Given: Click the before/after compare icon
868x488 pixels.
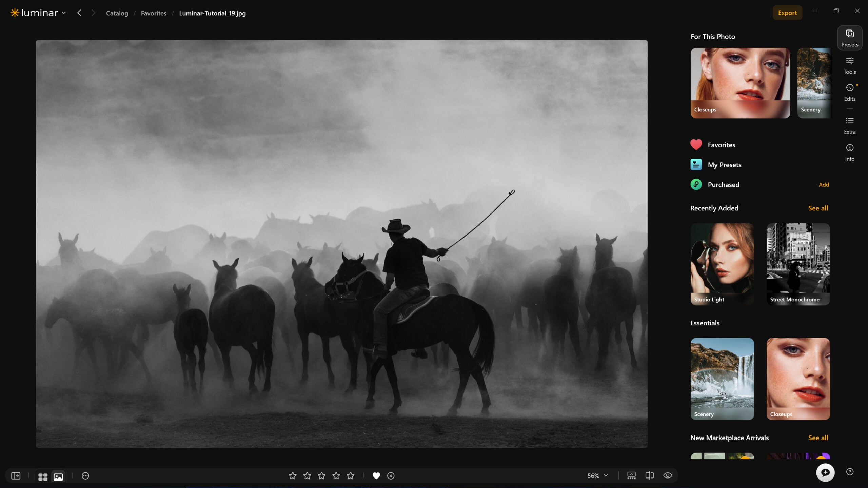Looking at the screenshot, I should tap(649, 475).
